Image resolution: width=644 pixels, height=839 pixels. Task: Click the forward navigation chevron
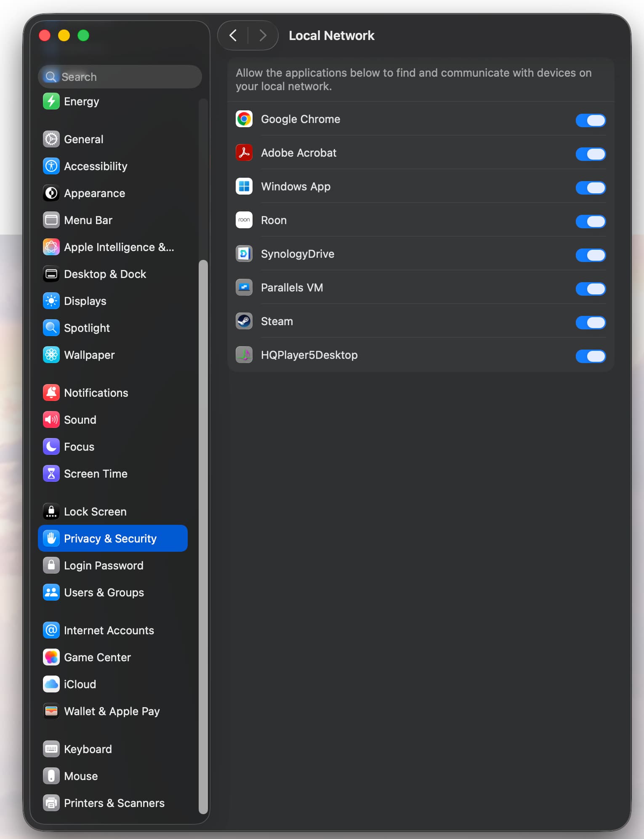tap(263, 35)
